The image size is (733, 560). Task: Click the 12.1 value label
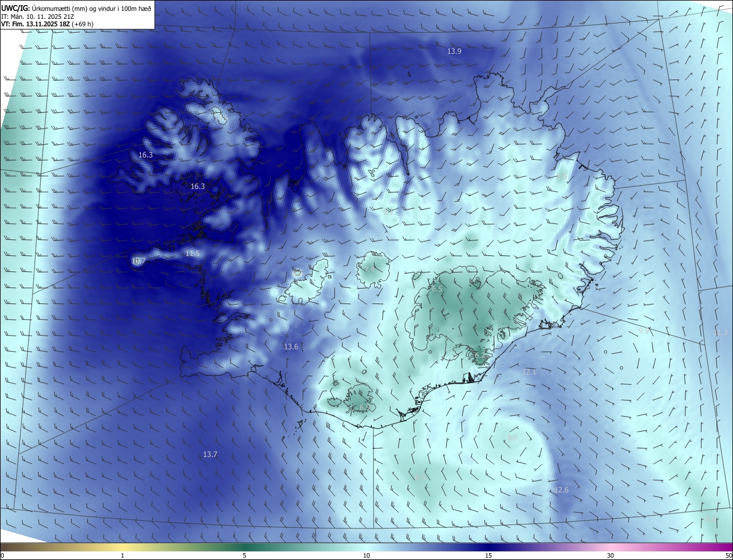[x=529, y=372]
